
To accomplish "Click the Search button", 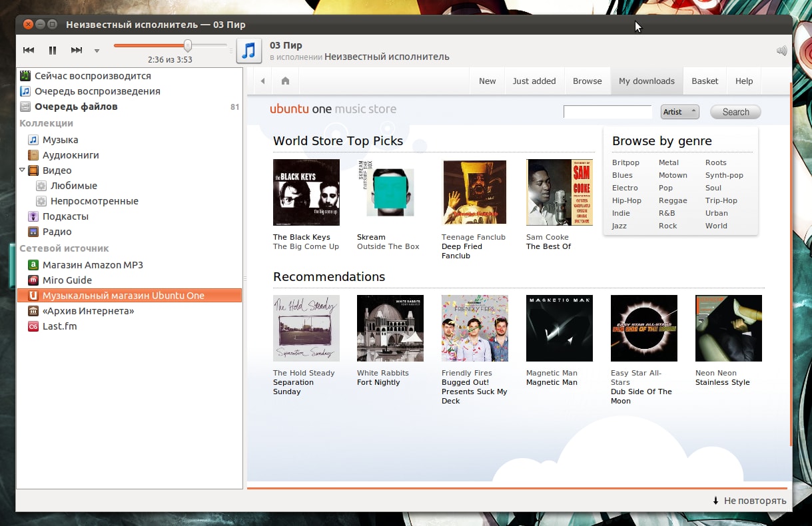I will [x=735, y=112].
